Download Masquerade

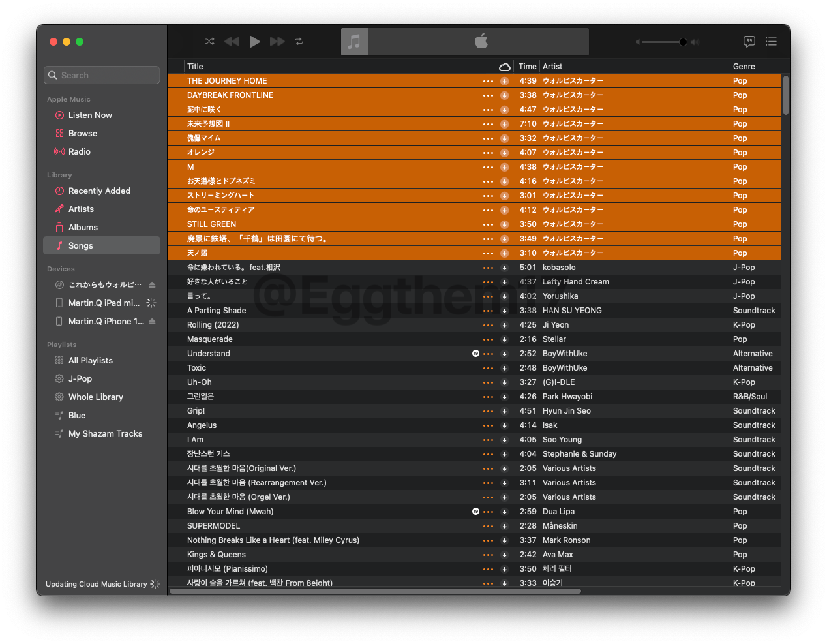504,339
